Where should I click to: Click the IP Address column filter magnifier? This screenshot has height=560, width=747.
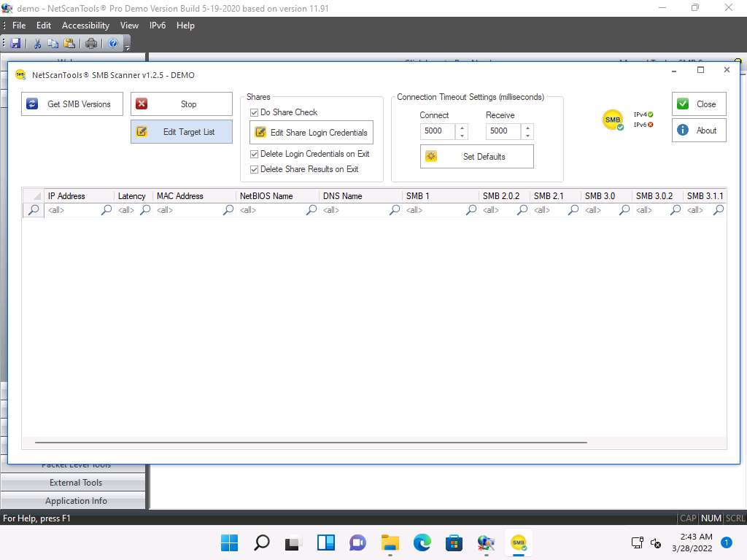107,210
